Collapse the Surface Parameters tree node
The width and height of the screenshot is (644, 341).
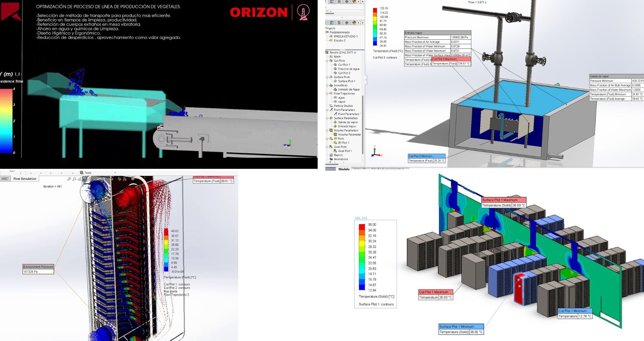[327, 118]
